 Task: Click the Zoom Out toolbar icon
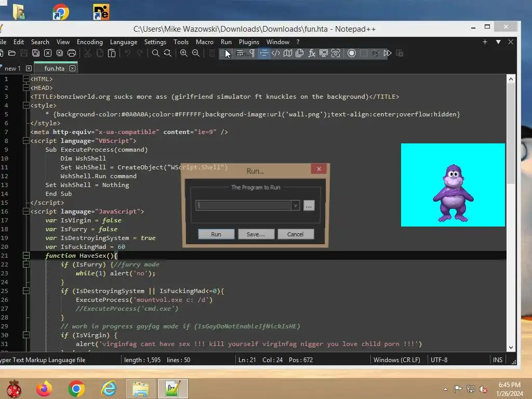(x=196, y=54)
